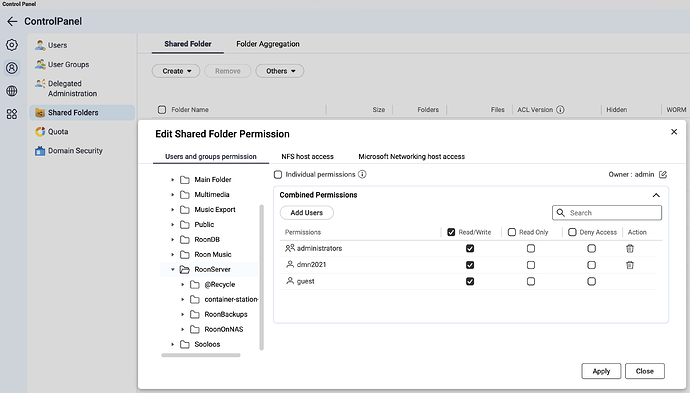The image size is (690, 393).
Task: Open the Applications grid sidebar icon
Action: [x=12, y=114]
